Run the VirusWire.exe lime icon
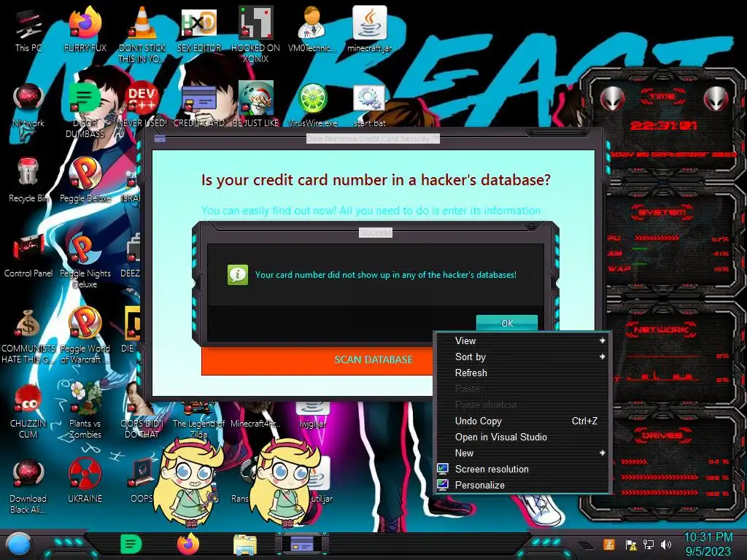Screen dimensions: 747x560 tap(312, 105)
